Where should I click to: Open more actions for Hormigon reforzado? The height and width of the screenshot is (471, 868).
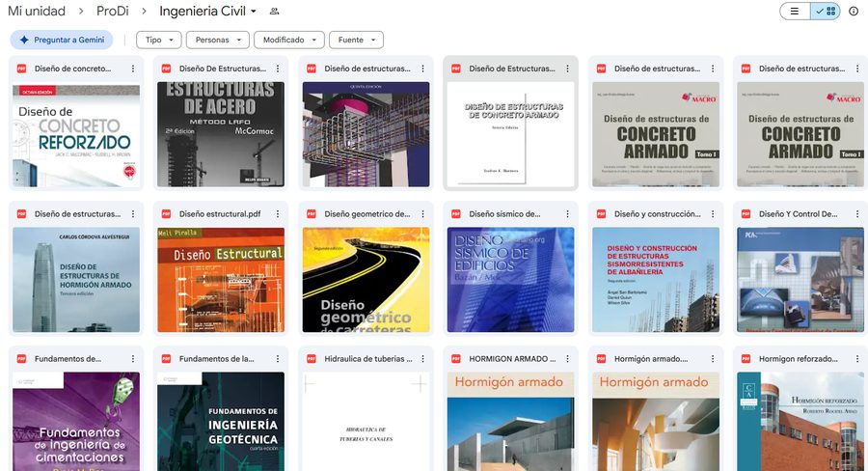[857, 359]
